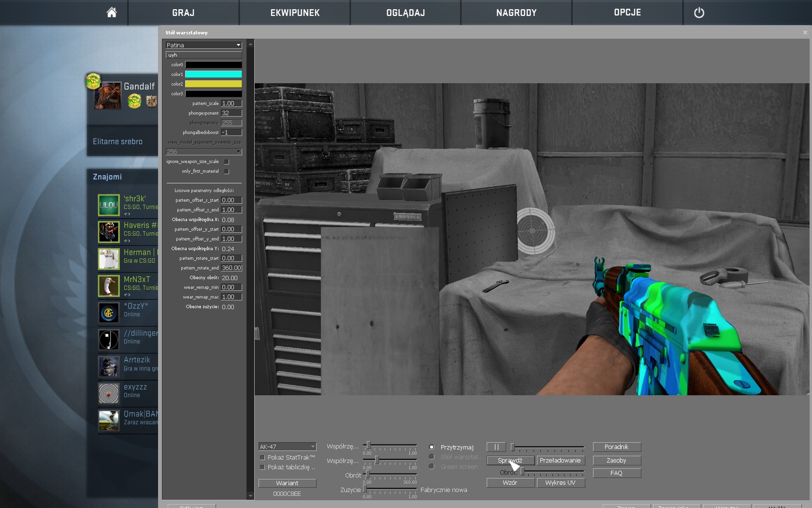Enable Pokaż tabliczkę checkbox

pyautogui.click(x=262, y=467)
